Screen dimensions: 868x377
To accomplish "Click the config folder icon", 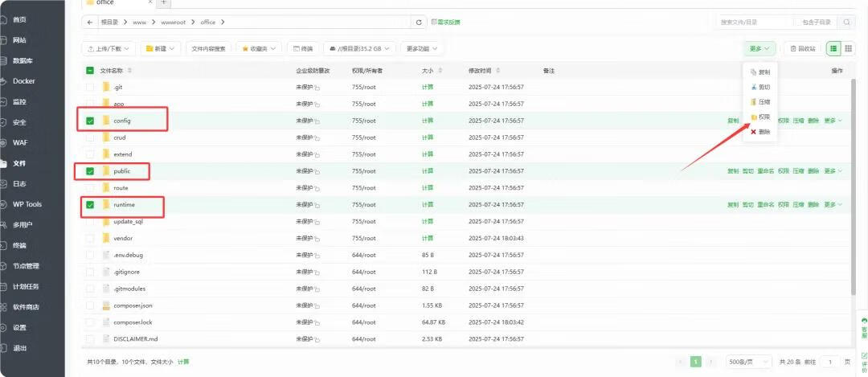I will (106, 120).
